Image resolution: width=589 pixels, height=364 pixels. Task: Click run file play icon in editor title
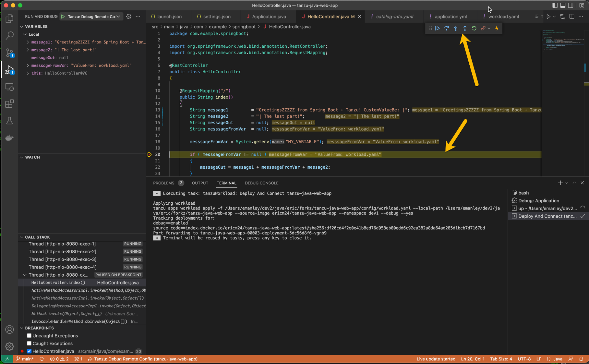coord(548,16)
